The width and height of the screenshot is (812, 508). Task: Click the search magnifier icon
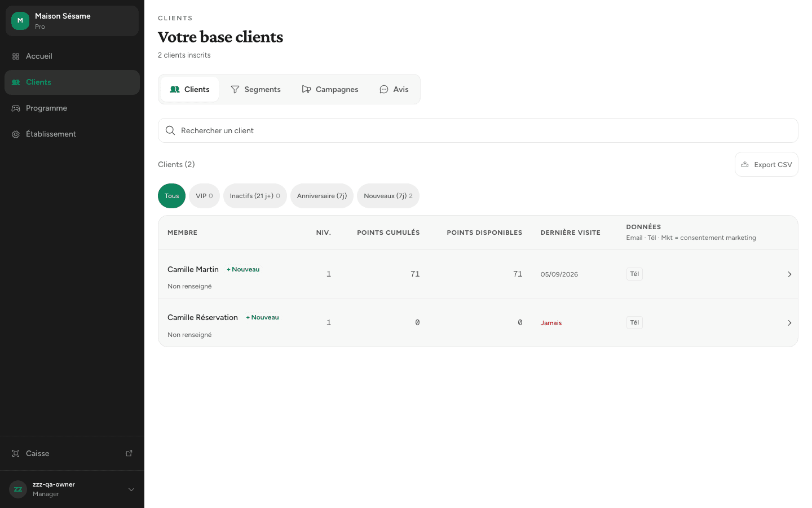[x=170, y=130]
